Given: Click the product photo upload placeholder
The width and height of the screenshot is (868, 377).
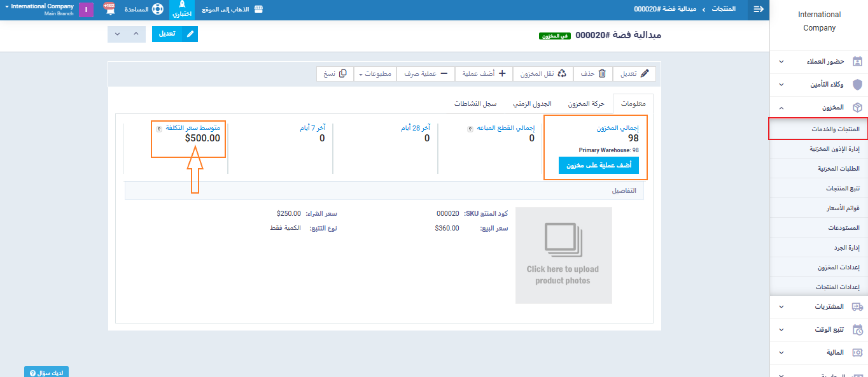Looking at the screenshot, I should [x=563, y=255].
